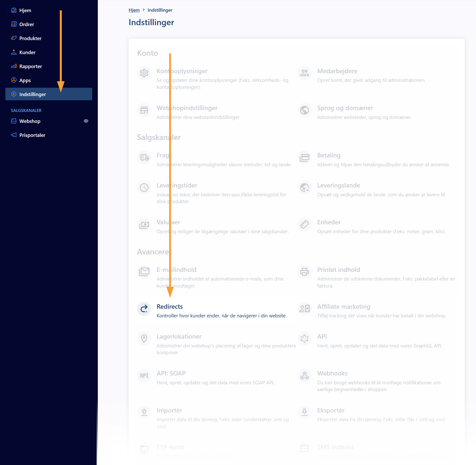Open Enheder settings
The width and height of the screenshot is (476, 465).
pyautogui.click(x=329, y=222)
